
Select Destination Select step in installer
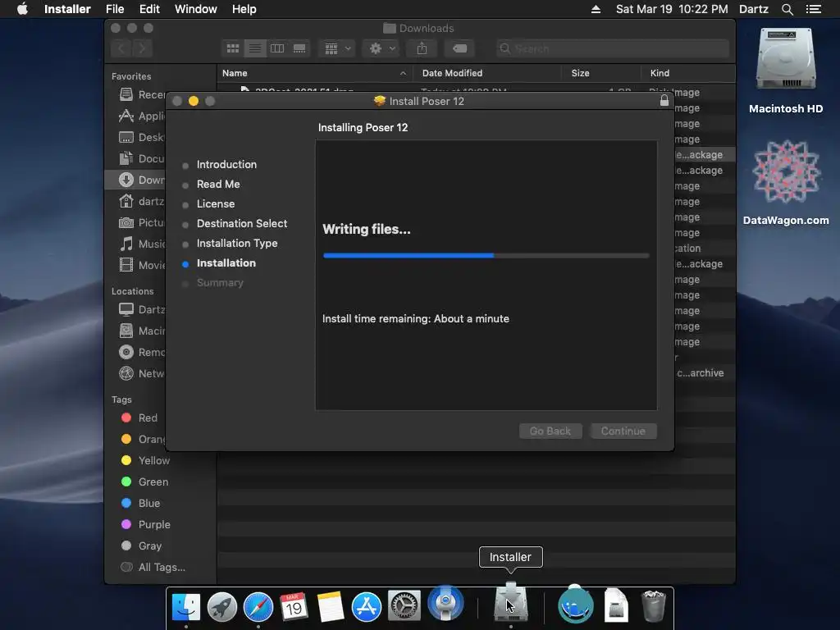242,223
